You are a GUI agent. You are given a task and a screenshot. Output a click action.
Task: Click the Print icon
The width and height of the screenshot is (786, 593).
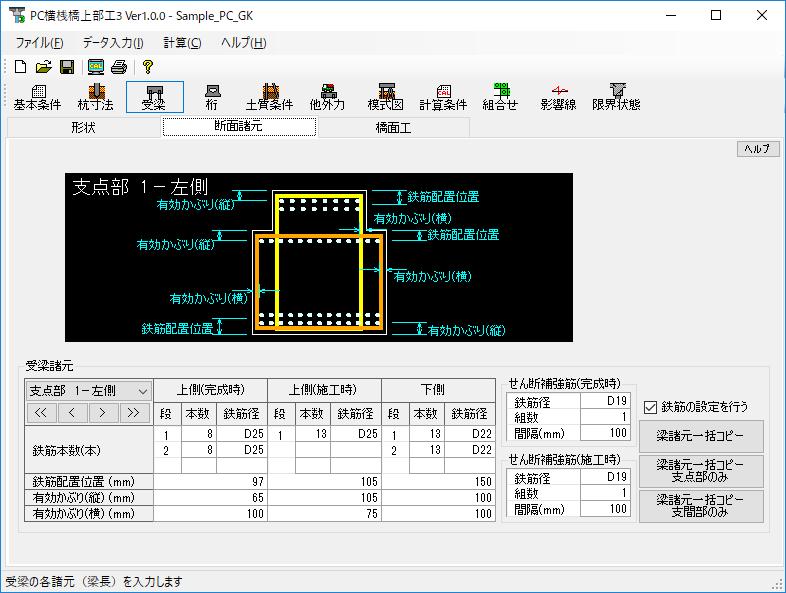pyautogui.click(x=119, y=67)
